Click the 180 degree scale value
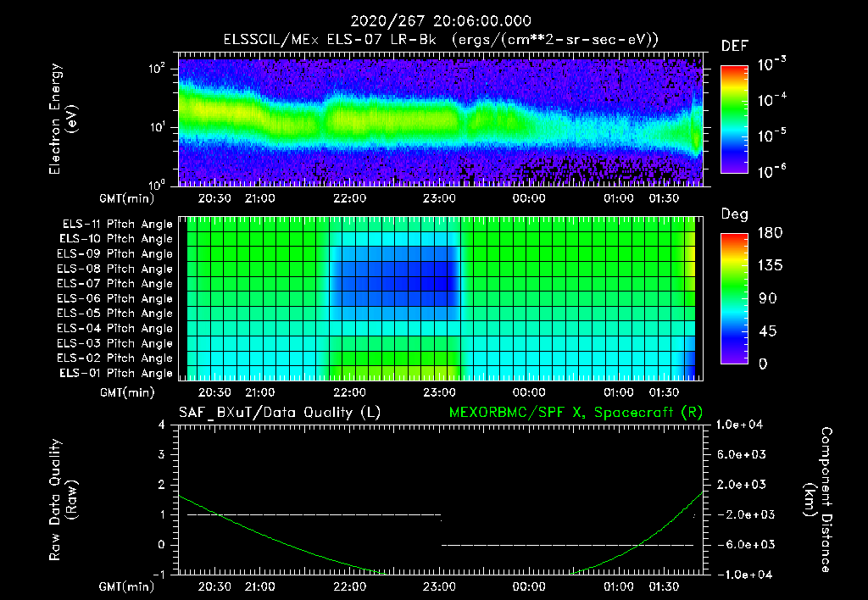 point(770,232)
